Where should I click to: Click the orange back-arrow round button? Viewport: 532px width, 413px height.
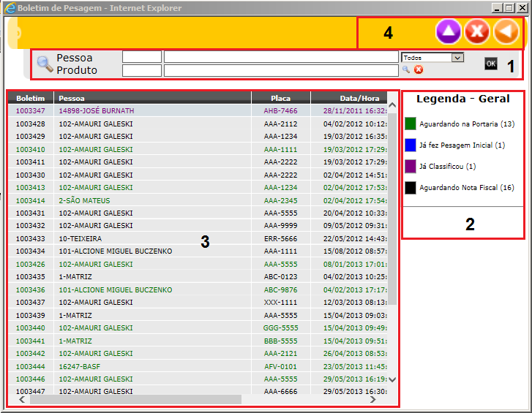pyautogui.click(x=506, y=32)
